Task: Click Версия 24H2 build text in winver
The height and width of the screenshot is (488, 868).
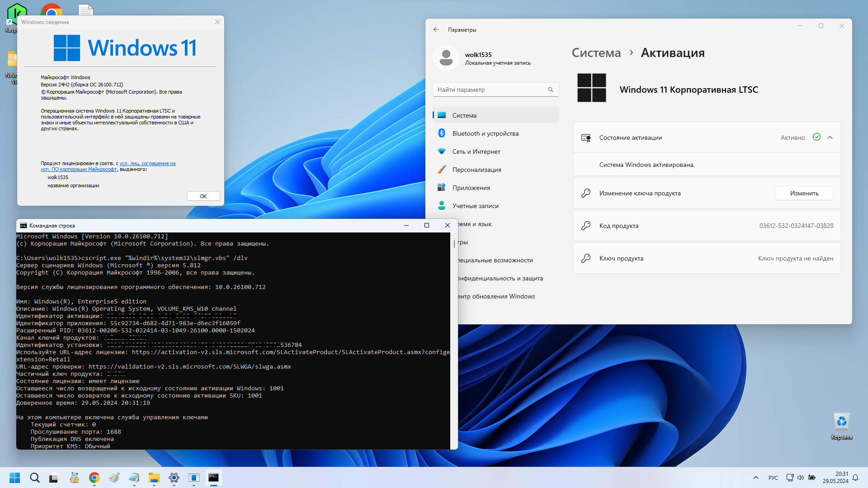Action: (x=82, y=85)
